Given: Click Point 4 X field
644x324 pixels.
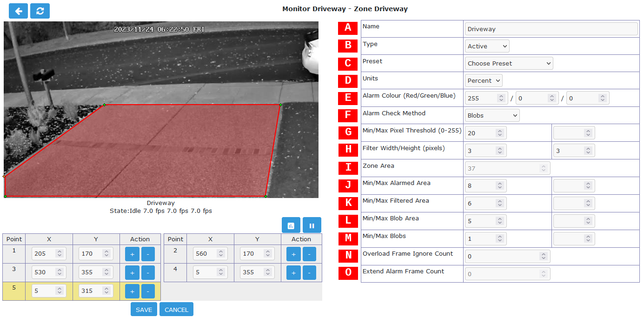Looking at the screenshot, I should pos(210,272).
